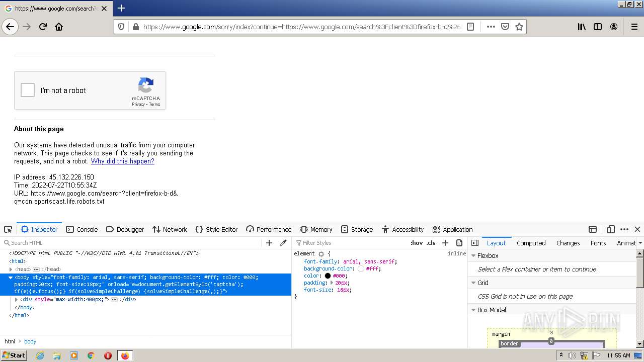This screenshot has height=362, width=644.
Task: Open the Performance tab
Action: tap(269, 229)
